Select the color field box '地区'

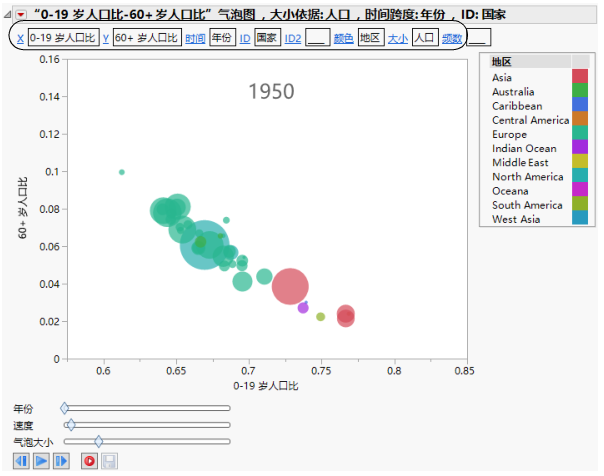pyautogui.click(x=371, y=37)
